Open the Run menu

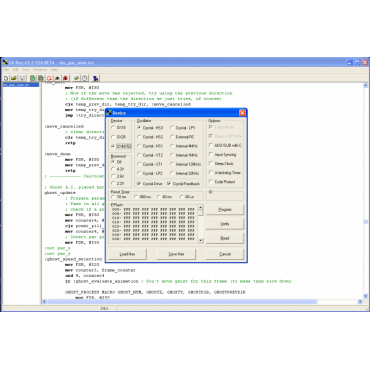click(x=26, y=70)
